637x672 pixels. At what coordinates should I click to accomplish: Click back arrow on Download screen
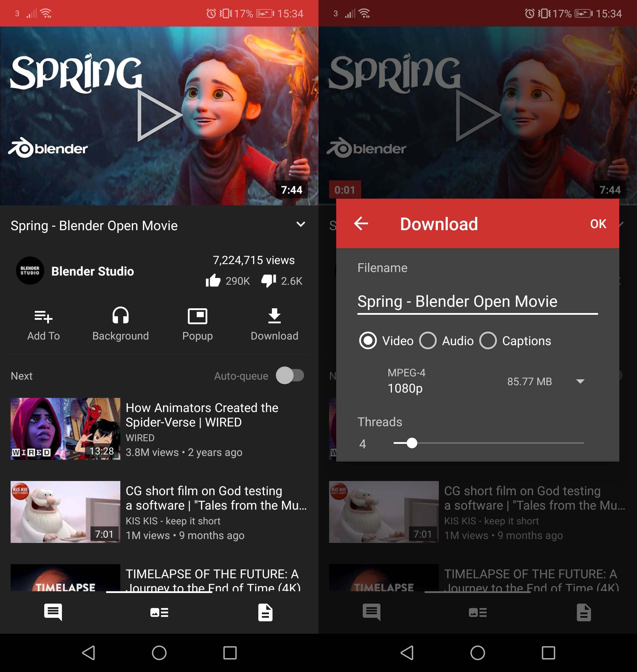[x=359, y=224]
